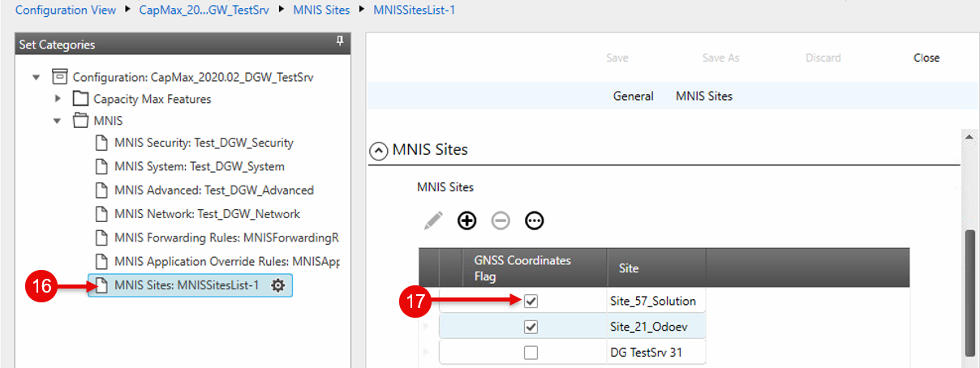Click the Save As button
This screenshot has height=368, width=980.
[x=721, y=58]
